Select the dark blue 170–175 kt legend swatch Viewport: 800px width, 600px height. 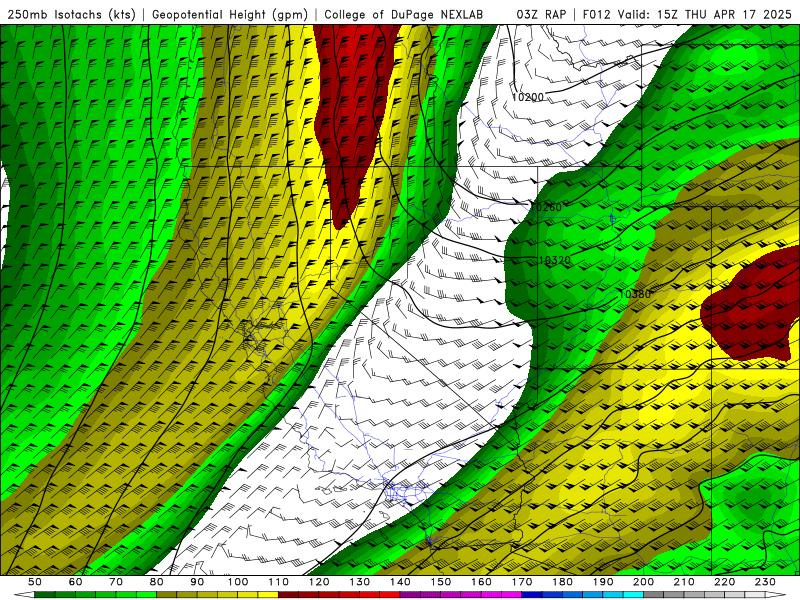click(532, 594)
